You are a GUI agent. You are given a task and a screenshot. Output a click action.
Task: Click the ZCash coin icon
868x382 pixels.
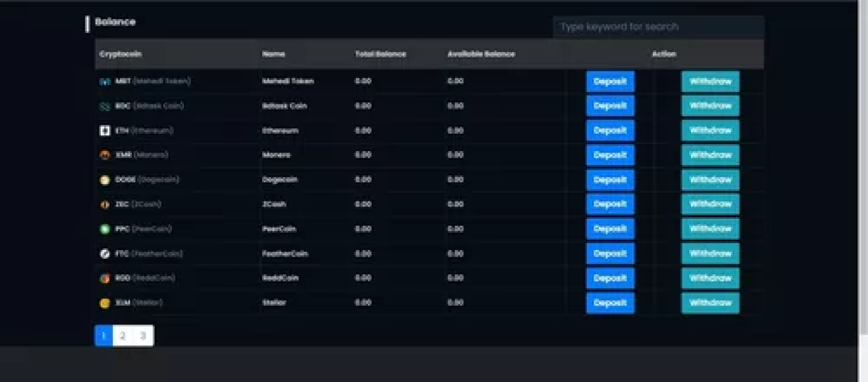[105, 205]
